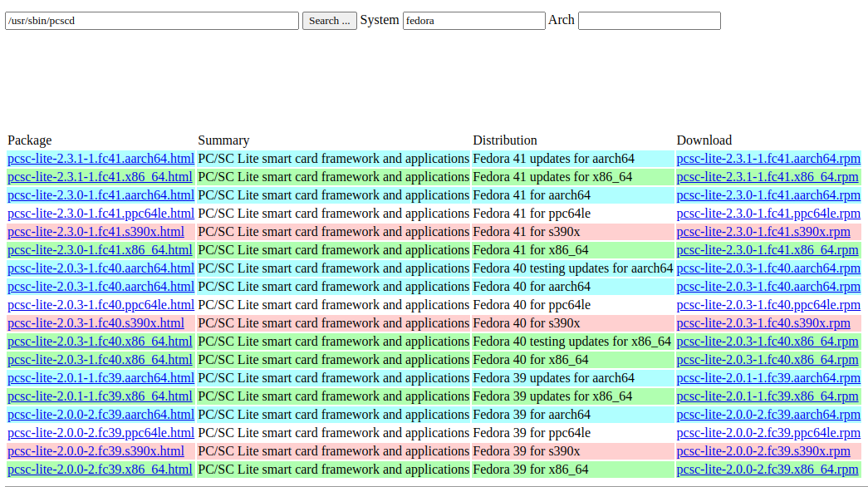Viewport: 868px width, 487px height.
Task: Open pcsc-lite-2.3.0-1.fc41.s390x.html package page
Action: 96,232
